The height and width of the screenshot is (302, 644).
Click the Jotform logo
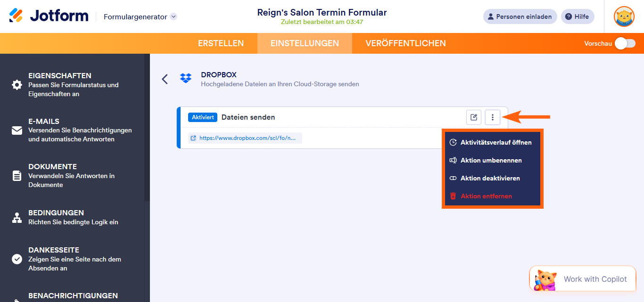[49, 15]
